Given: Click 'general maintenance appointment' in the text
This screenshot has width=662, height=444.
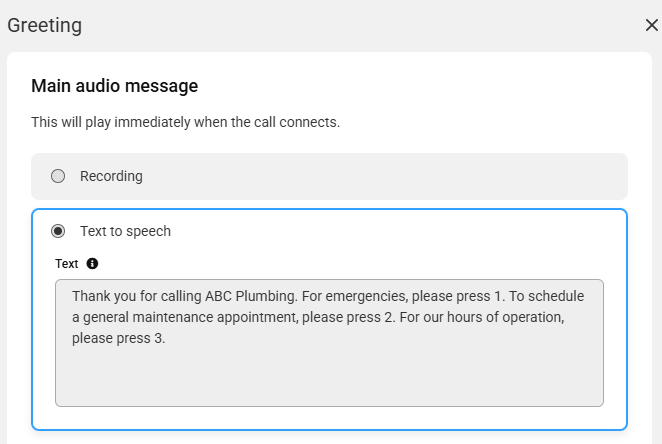Looking at the screenshot, I should (x=190, y=317).
